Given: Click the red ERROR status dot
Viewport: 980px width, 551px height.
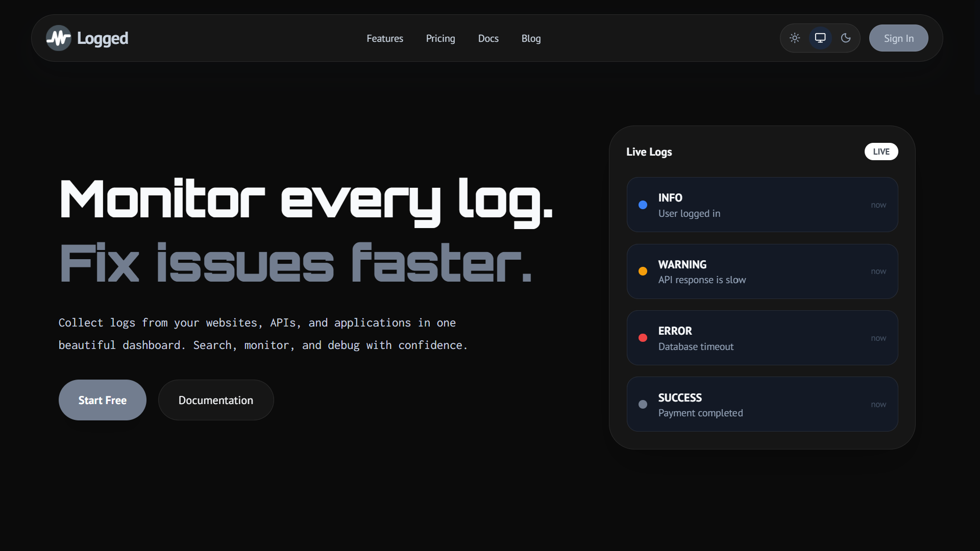Looking at the screenshot, I should (643, 338).
